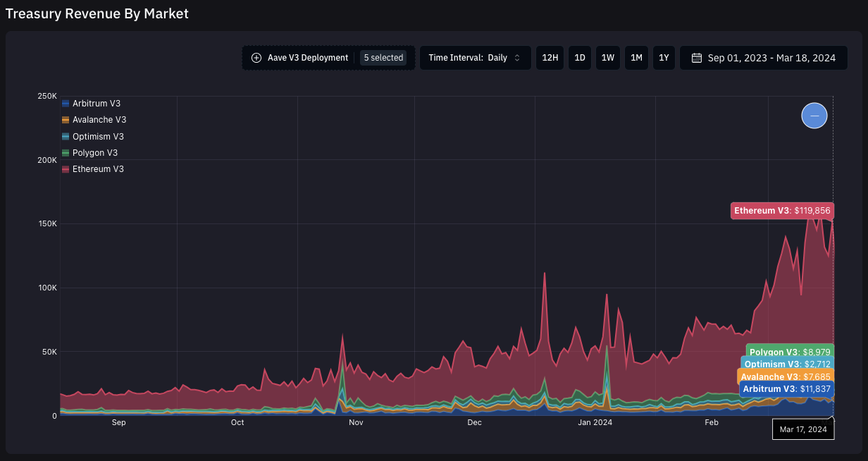The width and height of the screenshot is (868, 461).
Task: Click the Treasury Revenue By Market title
Action: [x=97, y=13]
